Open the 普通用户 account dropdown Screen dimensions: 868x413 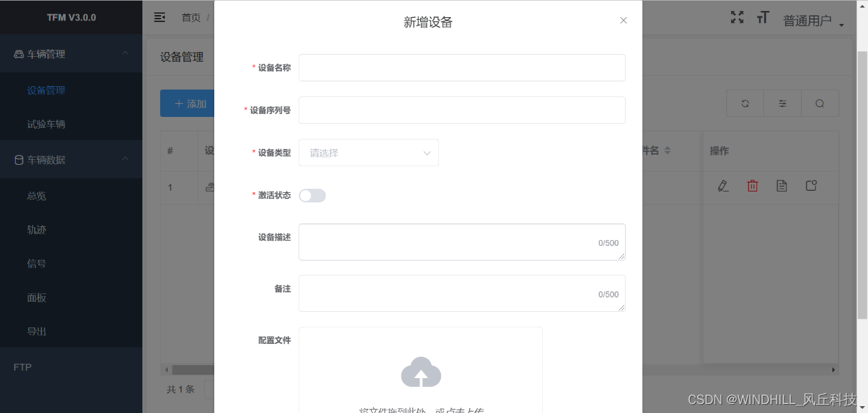pos(813,21)
